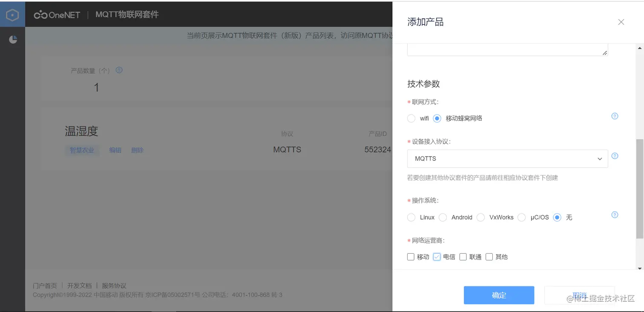Click help icon for 操作系统 row
Viewport: 644px width, 312px height.
coord(615,214)
